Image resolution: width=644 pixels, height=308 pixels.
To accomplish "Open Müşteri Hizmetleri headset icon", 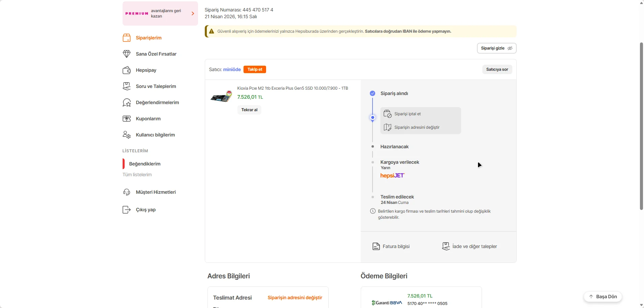I will pos(127,192).
